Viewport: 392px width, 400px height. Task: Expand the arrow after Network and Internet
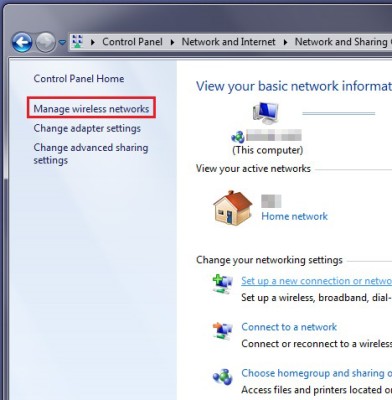coord(285,42)
